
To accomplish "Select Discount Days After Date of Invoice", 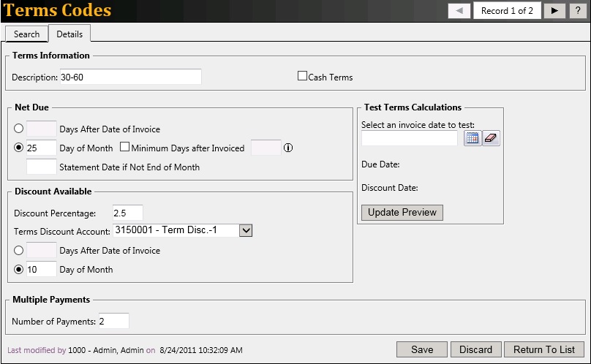I will [x=19, y=251].
